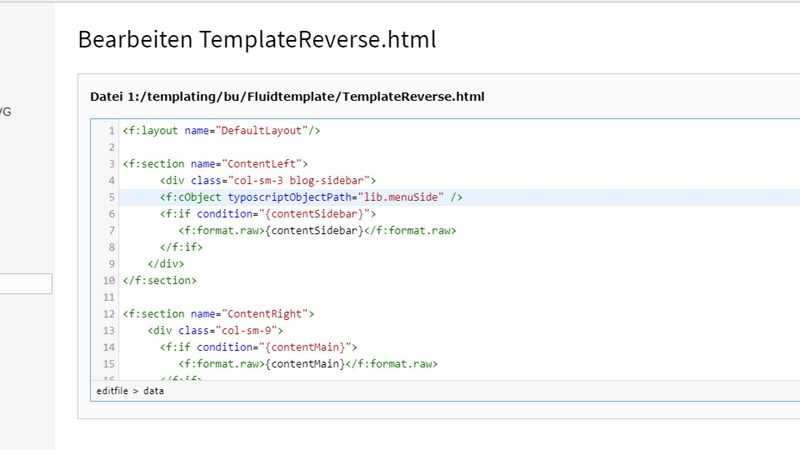This screenshot has height=450, width=800.
Task: Place cursor in the f:layout DefaultLayout line
Action: 221,130
